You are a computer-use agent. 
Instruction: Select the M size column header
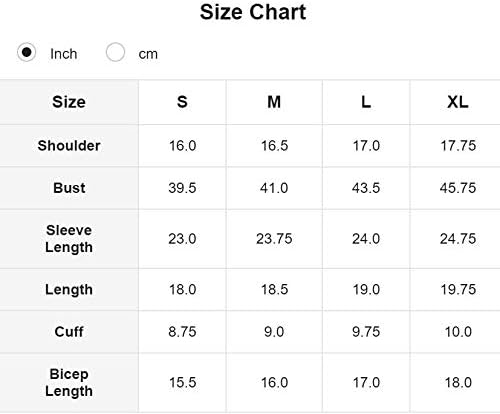[274, 102]
